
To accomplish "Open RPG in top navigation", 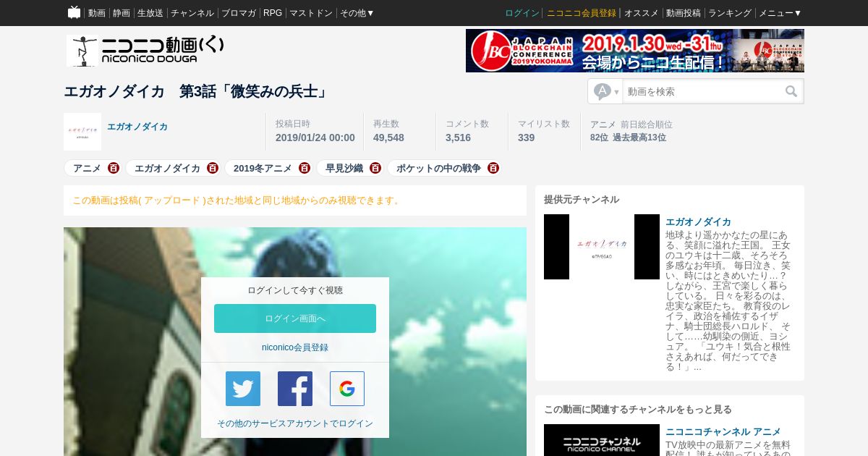I will [x=273, y=13].
